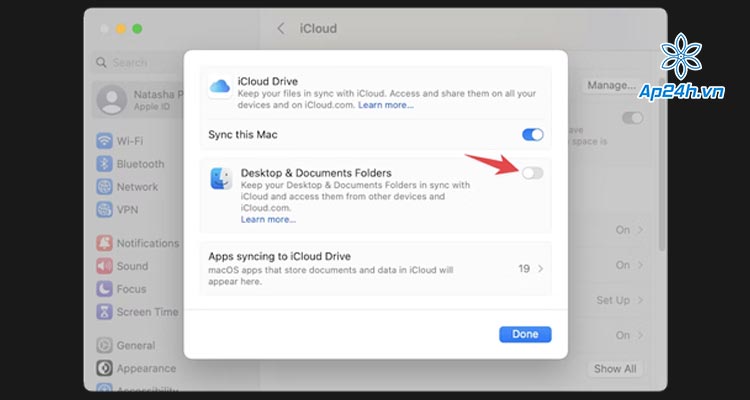Open General settings in sidebar
Viewport: 750px width, 400px height.
pyautogui.click(x=126, y=345)
